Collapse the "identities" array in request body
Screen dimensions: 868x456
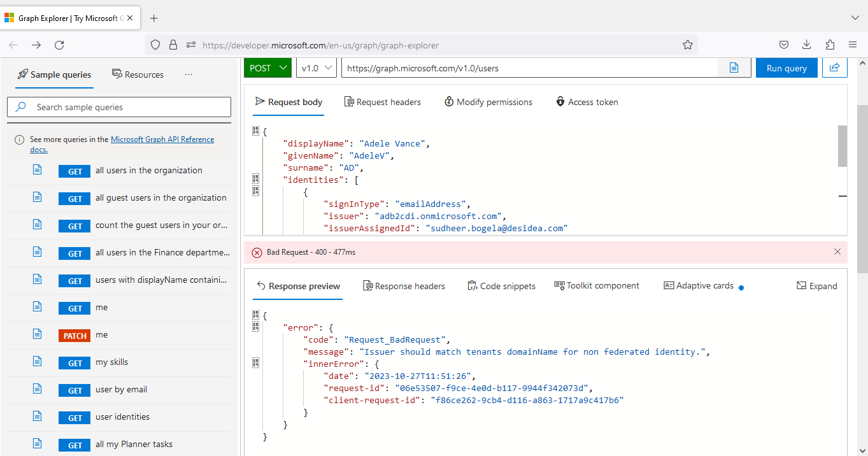tap(255, 180)
